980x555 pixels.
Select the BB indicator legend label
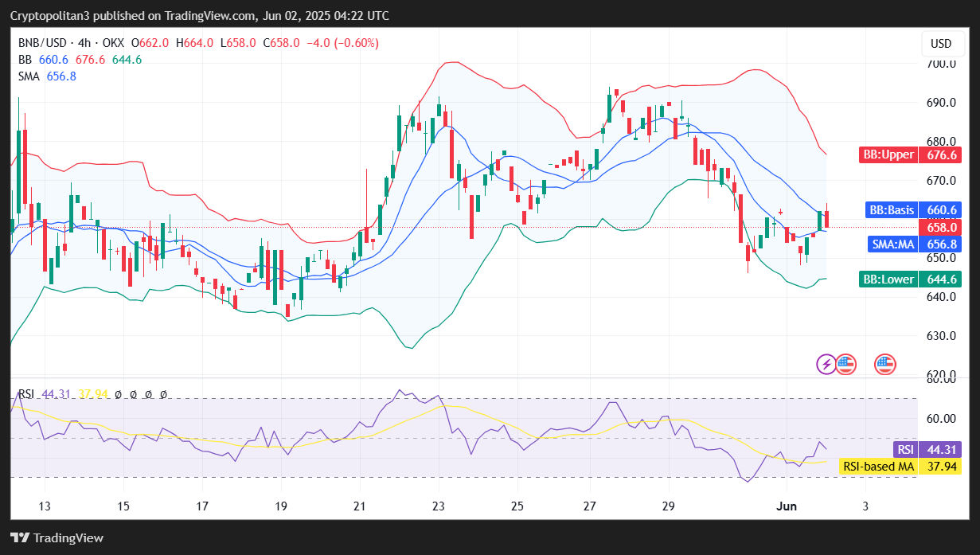[x=25, y=60]
